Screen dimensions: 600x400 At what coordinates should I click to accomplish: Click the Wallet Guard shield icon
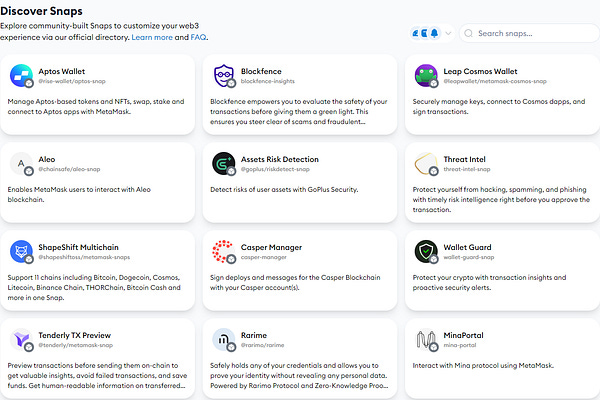426,251
